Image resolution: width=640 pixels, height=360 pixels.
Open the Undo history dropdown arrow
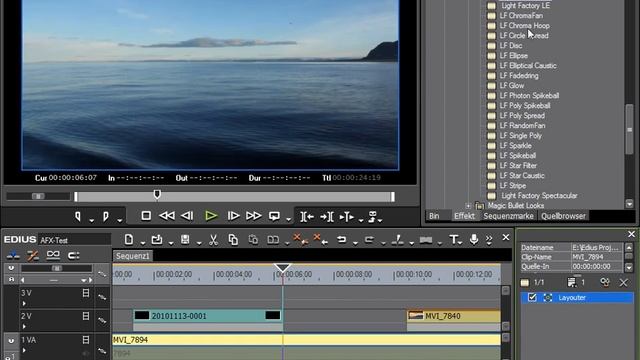[x=355, y=243]
